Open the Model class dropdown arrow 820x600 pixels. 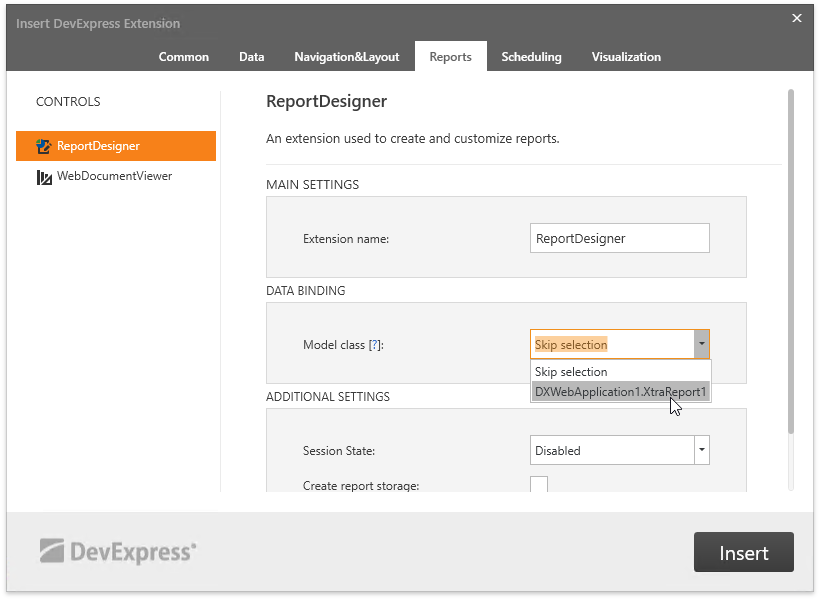click(702, 343)
